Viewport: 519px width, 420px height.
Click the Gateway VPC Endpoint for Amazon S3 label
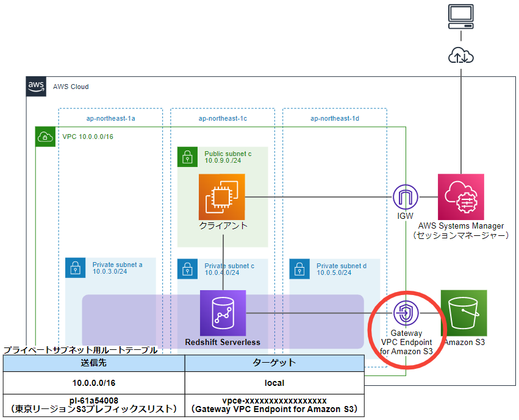tap(406, 343)
